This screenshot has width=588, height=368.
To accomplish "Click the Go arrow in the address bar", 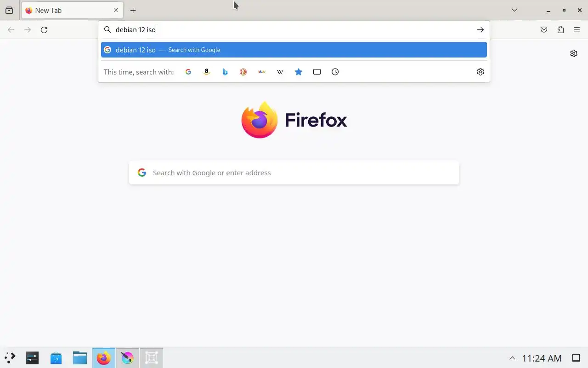I will (481, 29).
